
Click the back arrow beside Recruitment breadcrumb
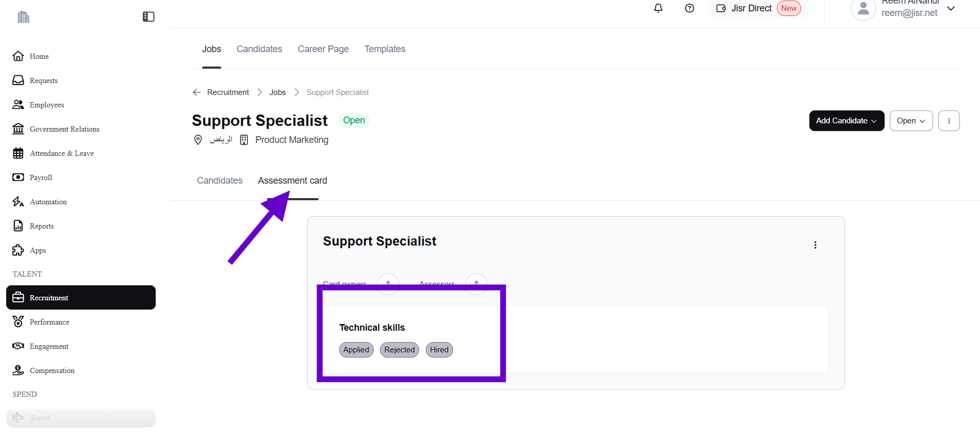coord(196,92)
